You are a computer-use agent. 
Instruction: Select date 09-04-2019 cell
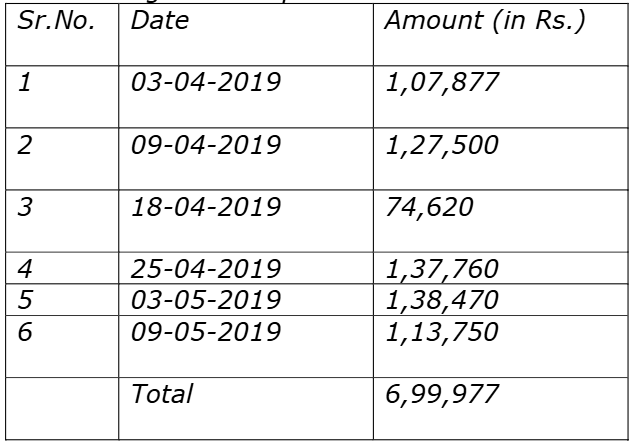(x=246, y=159)
